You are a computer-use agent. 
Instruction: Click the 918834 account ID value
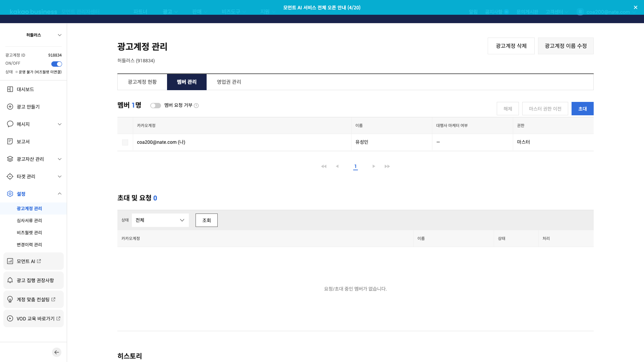coord(55,55)
